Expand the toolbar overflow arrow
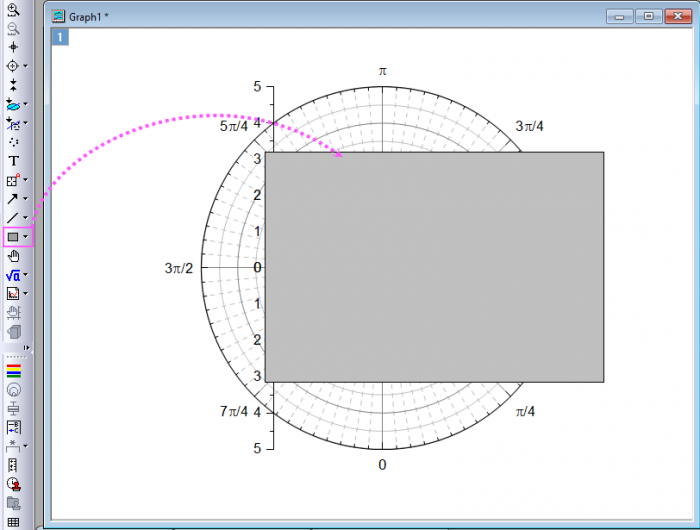Viewport: 700px width, 530px height. pyautogui.click(x=27, y=347)
